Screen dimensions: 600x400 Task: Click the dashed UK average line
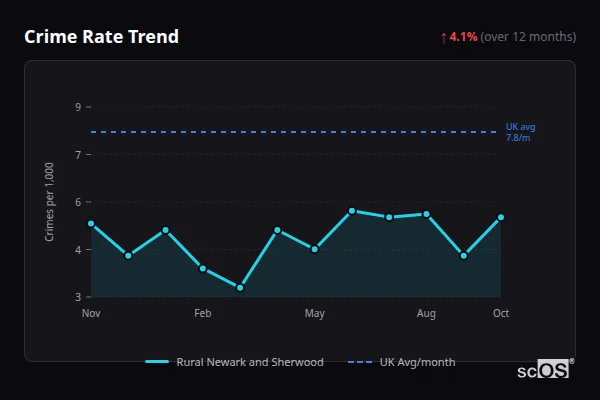click(x=293, y=132)
